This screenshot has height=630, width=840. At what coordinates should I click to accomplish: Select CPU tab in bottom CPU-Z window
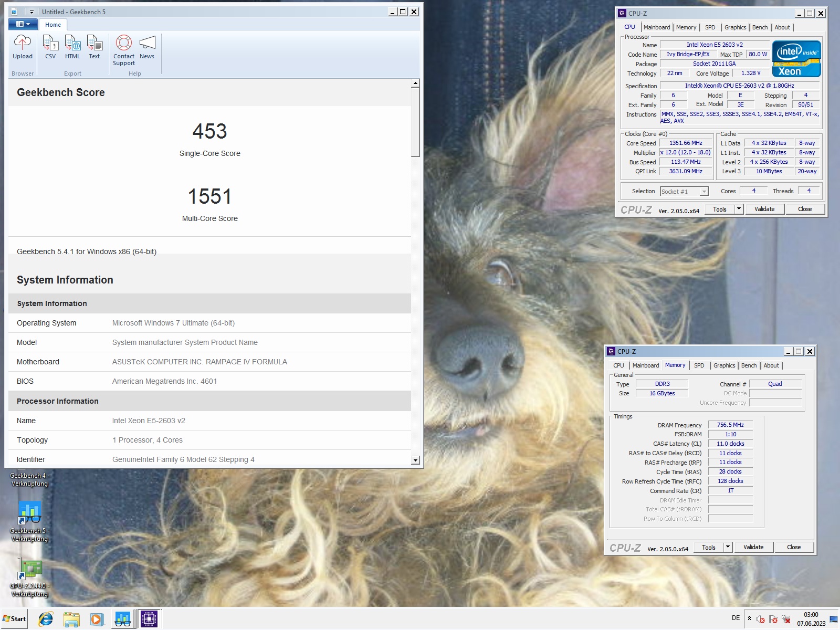pos(618,365)
